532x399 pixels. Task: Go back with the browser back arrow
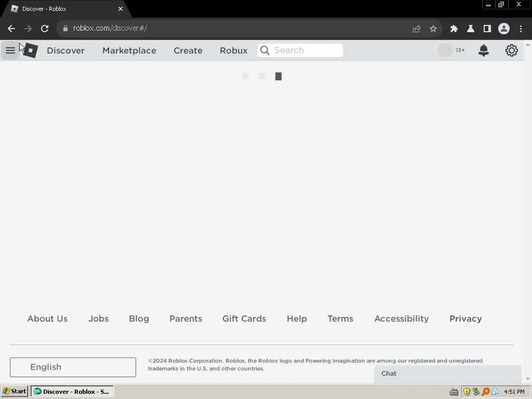click(11, 29)
